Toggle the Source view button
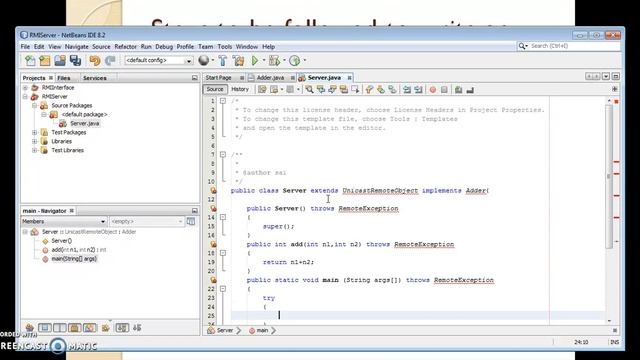 point(215,89)
